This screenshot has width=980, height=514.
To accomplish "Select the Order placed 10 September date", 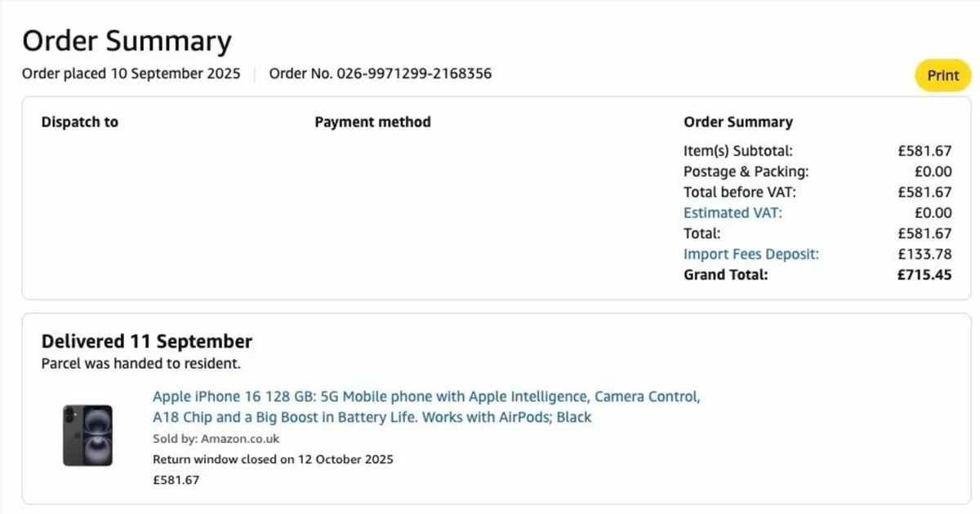I will 131,73.
